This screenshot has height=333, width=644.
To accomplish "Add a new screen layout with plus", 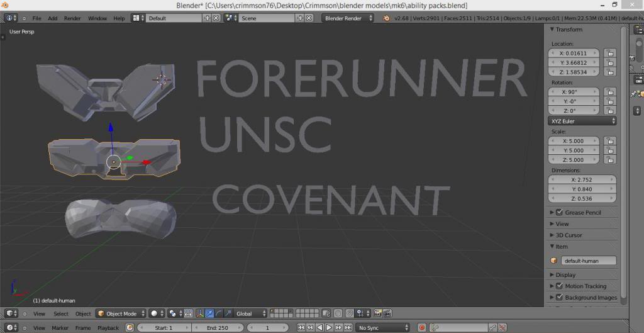I will tap(207, 18).
